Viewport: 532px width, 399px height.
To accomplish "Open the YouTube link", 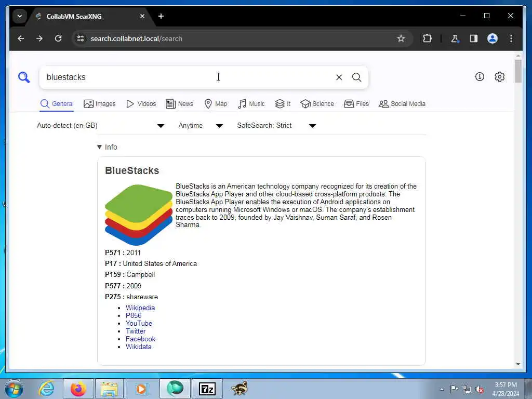I will [x=139, y=323].
